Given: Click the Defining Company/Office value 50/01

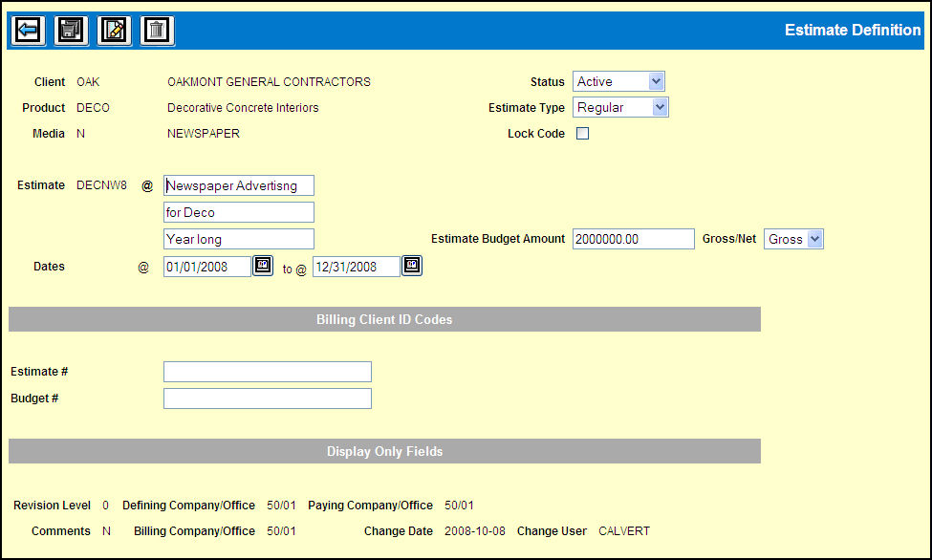Looking at the screenshot, I should [281, 506].
